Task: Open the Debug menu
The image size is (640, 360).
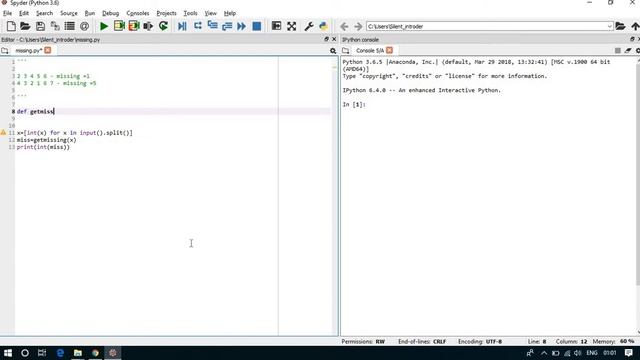Action: point(110,13)
